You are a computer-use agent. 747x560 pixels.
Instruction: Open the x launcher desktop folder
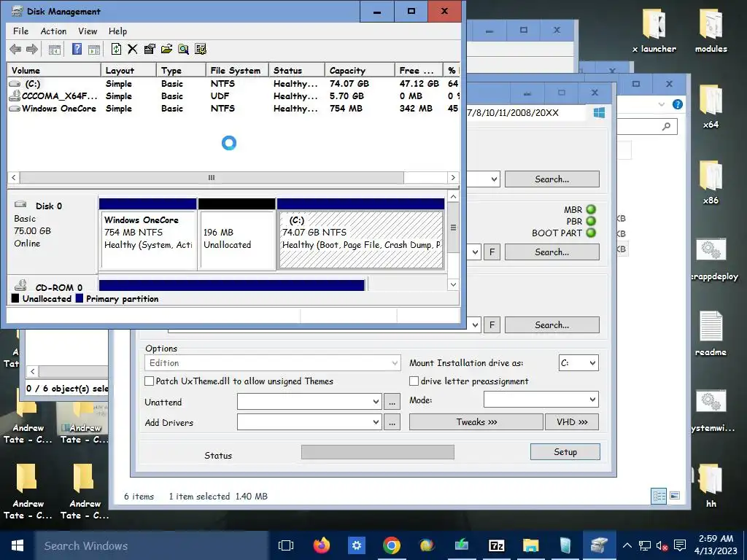tap(654, 31)
